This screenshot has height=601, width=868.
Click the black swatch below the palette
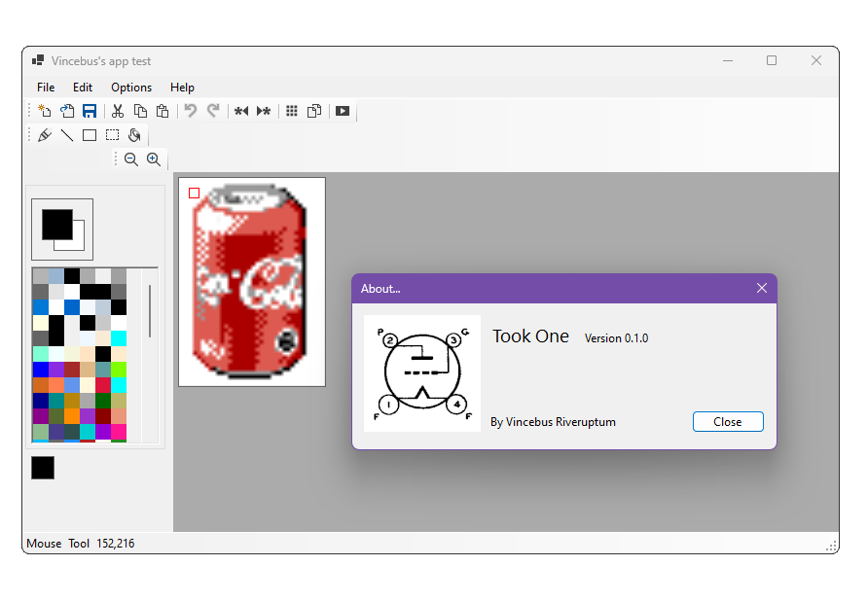pos(43,468)
